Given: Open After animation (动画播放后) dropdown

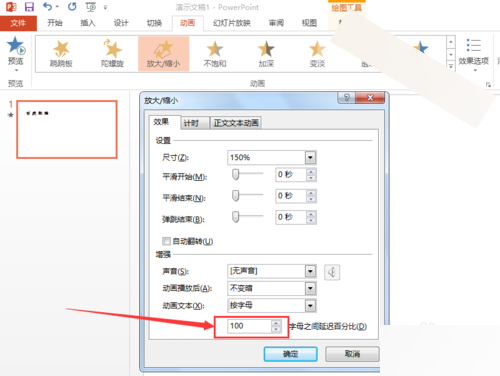Looking at the screenshot, I should click(310, 288).
